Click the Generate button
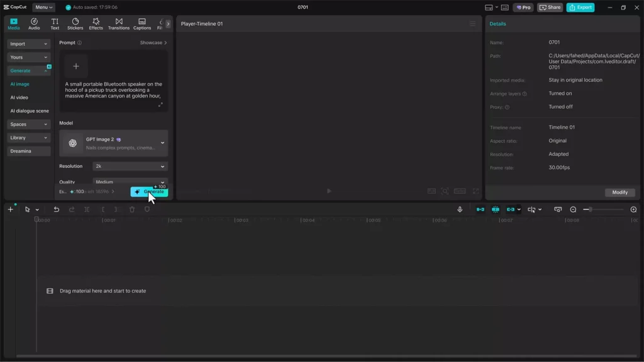This screenshot has width=644, height=362. tap(149, 192)
